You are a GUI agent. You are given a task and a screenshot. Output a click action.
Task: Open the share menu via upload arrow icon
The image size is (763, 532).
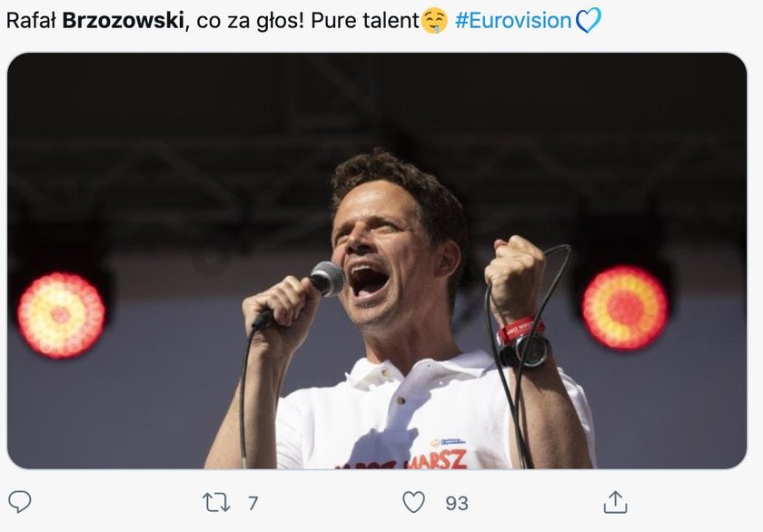[615, 502]
